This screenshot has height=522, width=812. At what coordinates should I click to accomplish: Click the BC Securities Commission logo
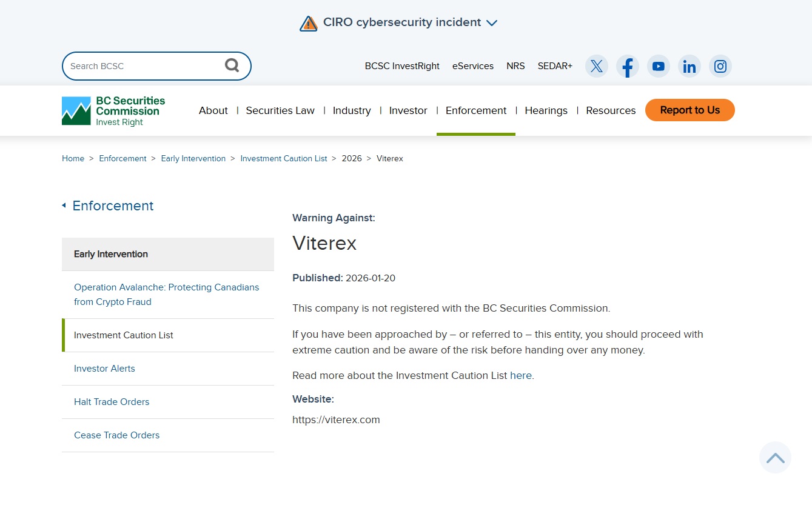(113, 110)
